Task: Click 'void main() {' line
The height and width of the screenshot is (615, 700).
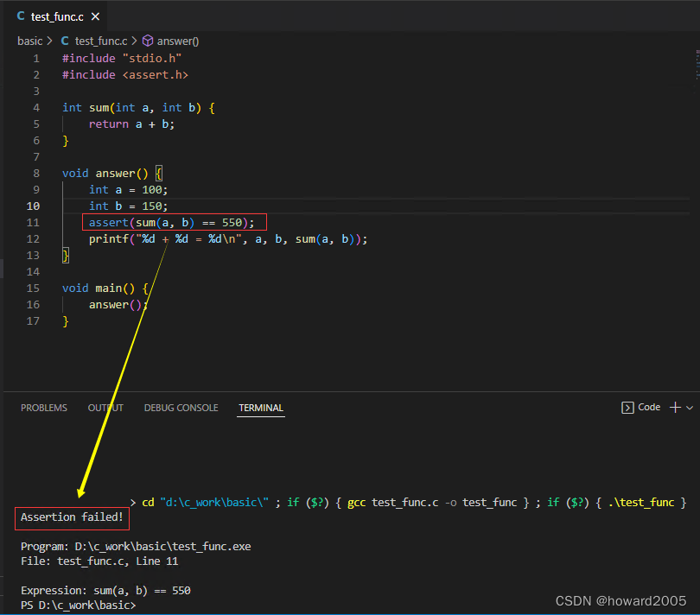Action: click(105, 288)
